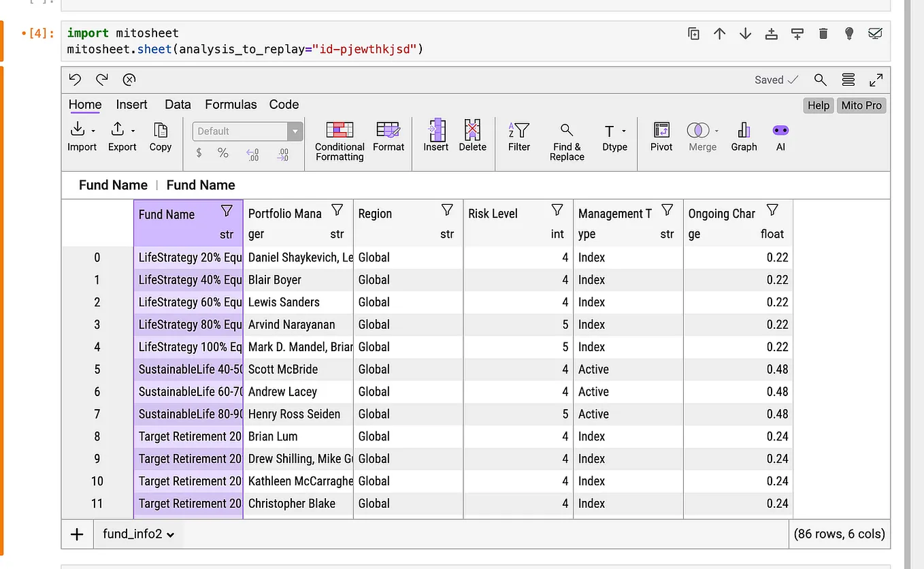This screenshot has width=924, height=569.
Task: Apply currency format with the dollar sign icon
Action: click(198, 152)
